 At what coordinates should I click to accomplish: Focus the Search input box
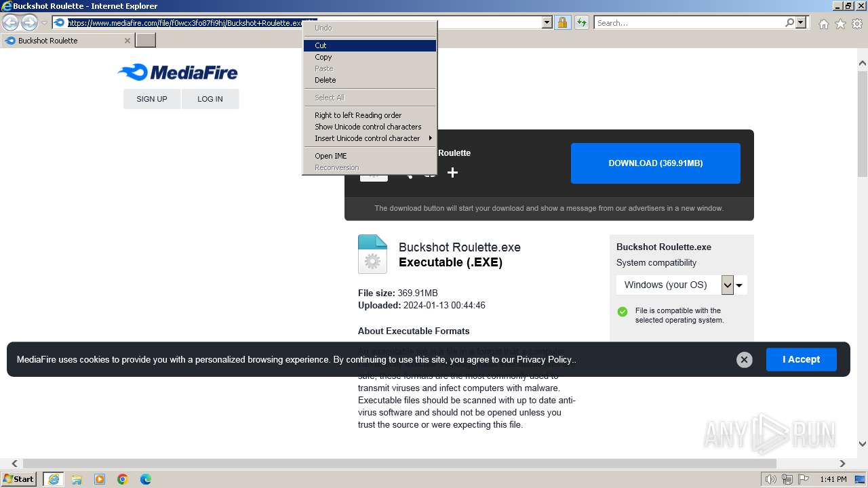(x=689, y=22)
